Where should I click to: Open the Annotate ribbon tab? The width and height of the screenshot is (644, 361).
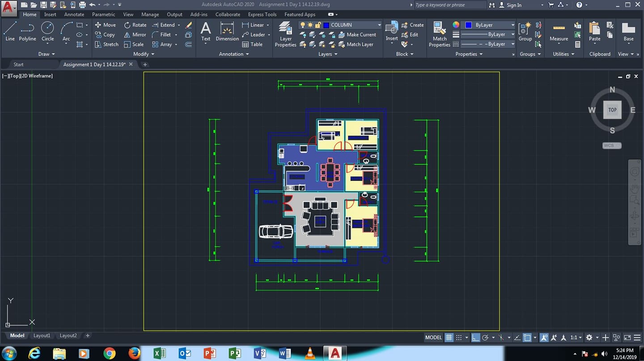tap(74, 14)
